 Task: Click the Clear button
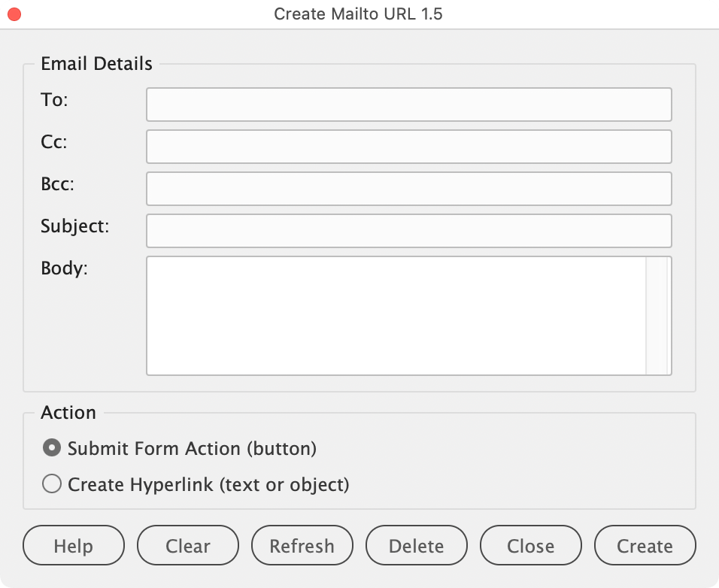[x=188, y=546]
